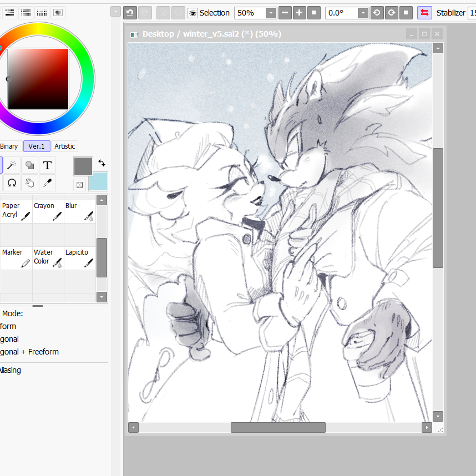The image size is (476, 476).
Task: Reset view rotation with square button
Action: [406, 13]
